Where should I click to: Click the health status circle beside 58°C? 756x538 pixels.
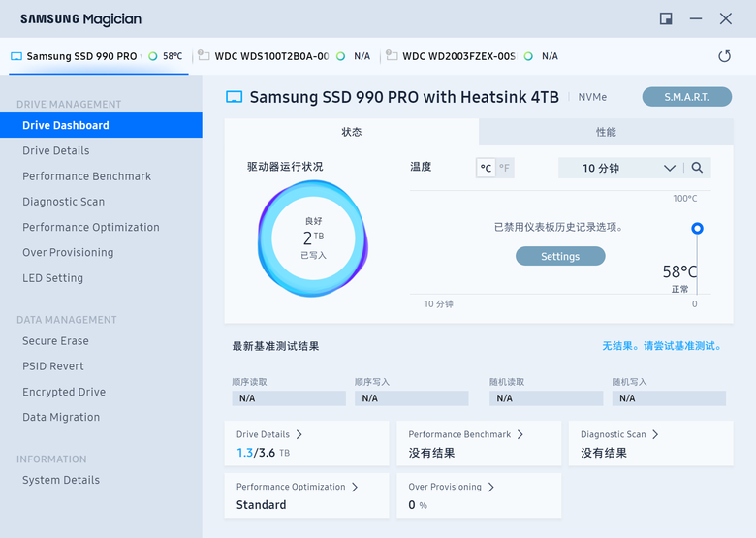(x=153, y=56)
